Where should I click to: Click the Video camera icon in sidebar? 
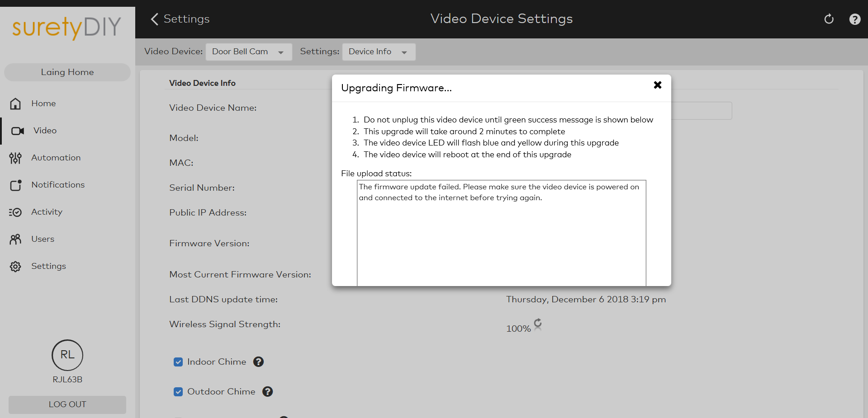[x=18, y=131]
